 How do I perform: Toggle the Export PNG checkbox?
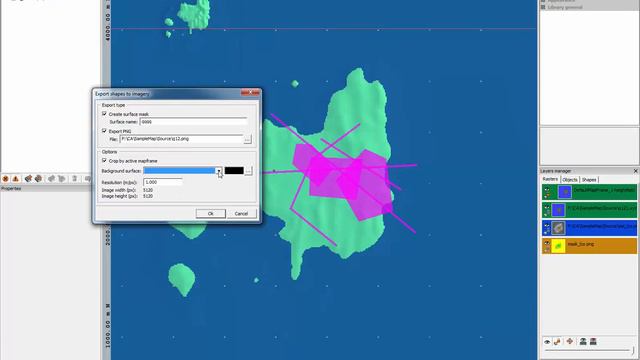click(104, 131)
